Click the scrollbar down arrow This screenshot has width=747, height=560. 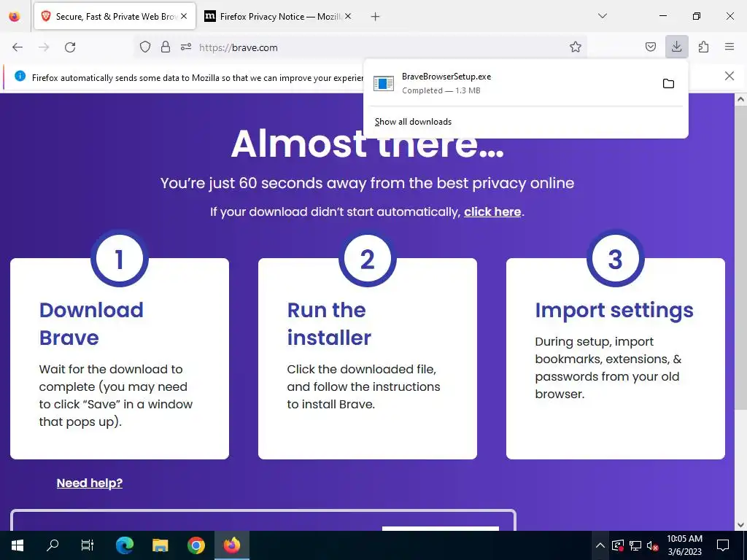[741, 525]
